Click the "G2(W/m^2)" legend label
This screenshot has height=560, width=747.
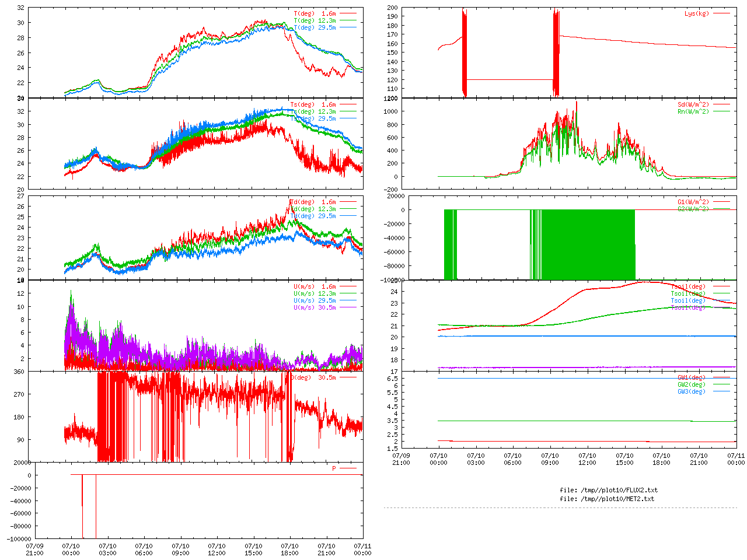click(x=693, y=209)
